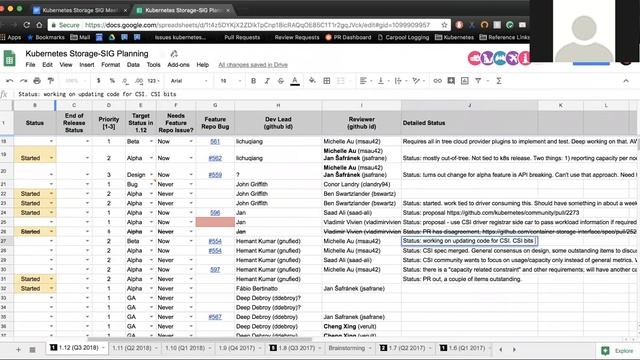Open the more number formats 123 dropdown

(x=153, y=81)
